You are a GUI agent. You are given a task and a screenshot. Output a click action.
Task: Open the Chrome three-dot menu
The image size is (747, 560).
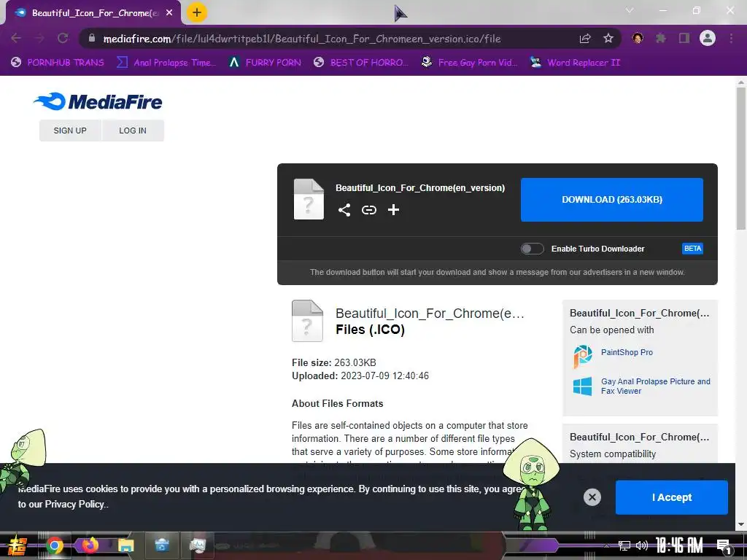click(x=731, y=38)
